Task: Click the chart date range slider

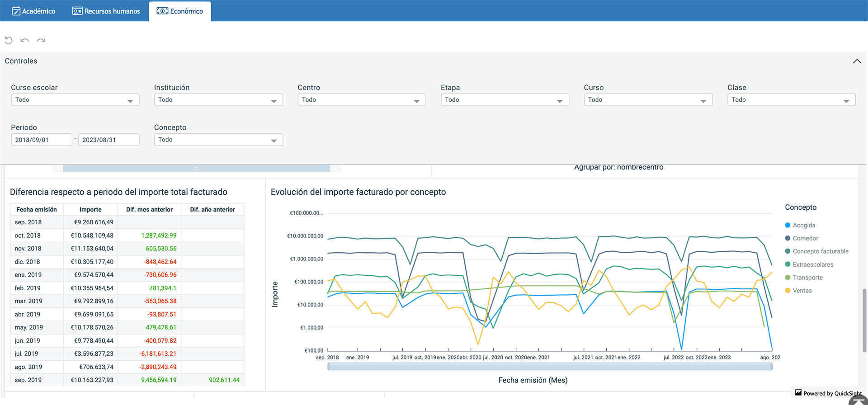Action: point(550,367)
